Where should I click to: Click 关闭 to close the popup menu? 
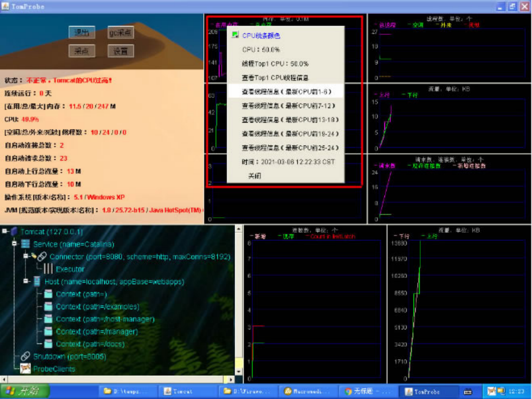pos(285,175)
